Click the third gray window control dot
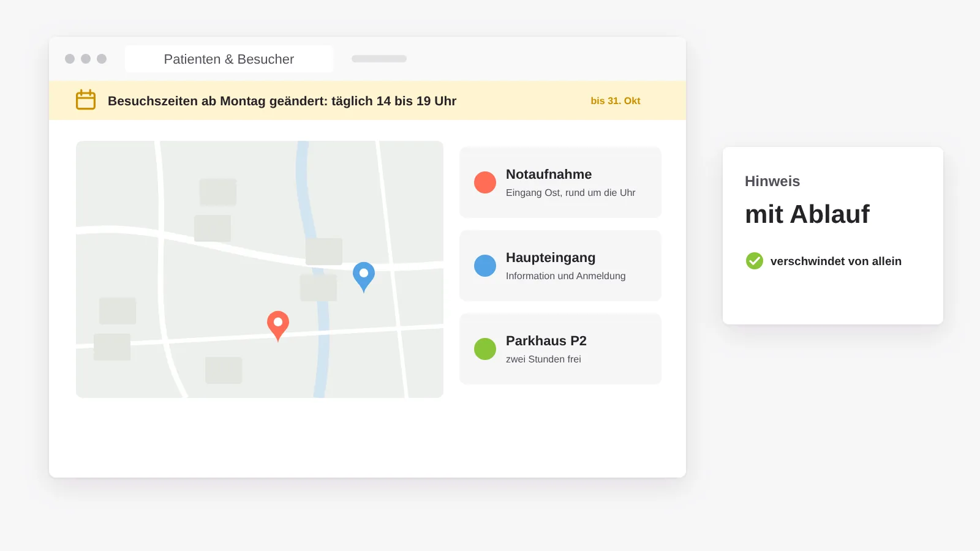Image resolution: width=980 pixels, height=551 pixels. pos(102,59)
